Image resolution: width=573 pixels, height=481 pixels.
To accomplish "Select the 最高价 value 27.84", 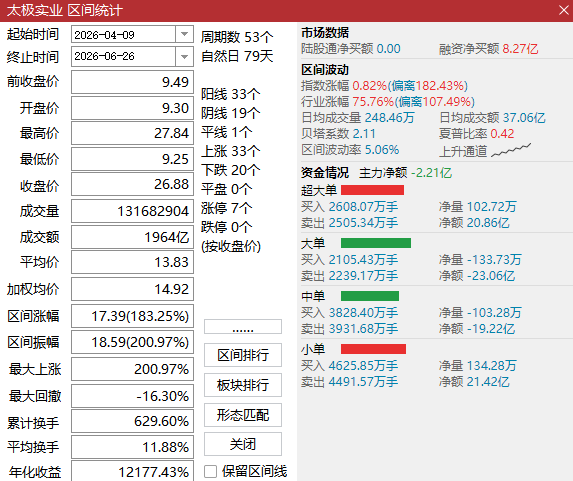I will (x=132, y=133).
